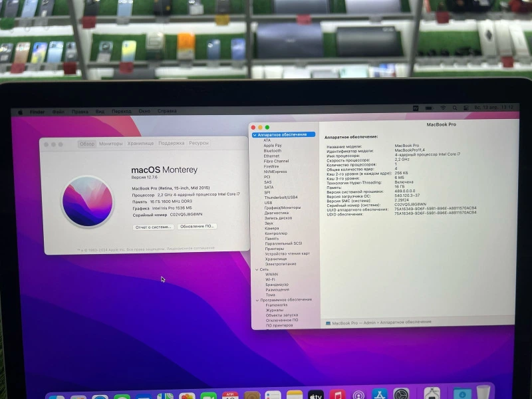Collapse the Программное обеспечение section

[256, 300]
